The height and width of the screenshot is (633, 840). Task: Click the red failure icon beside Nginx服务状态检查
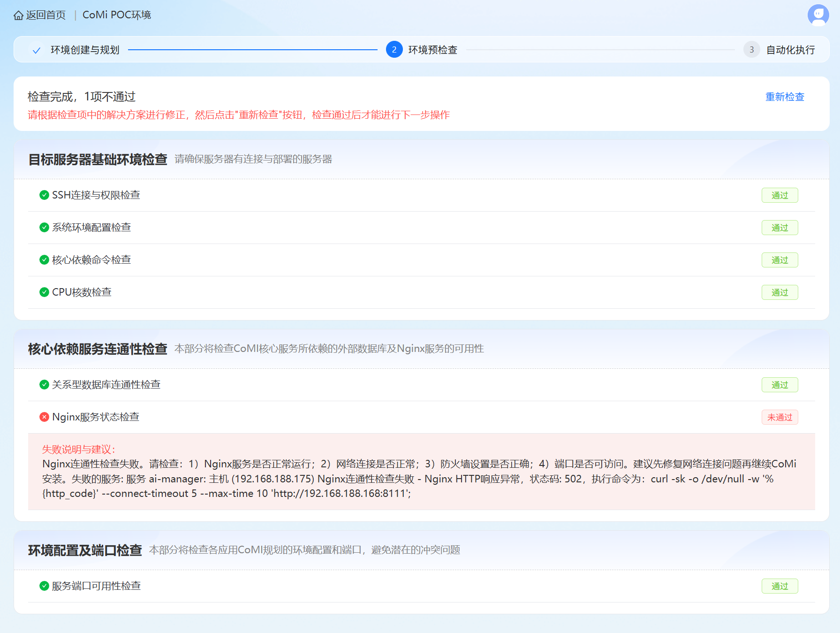(x=44, y=417)
